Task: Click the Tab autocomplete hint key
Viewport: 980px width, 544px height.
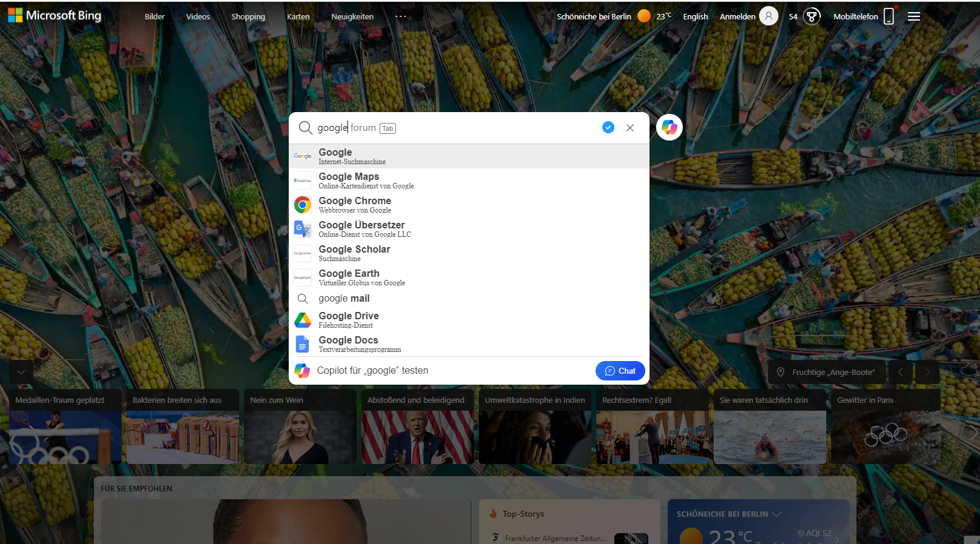Action: [387, 128]
